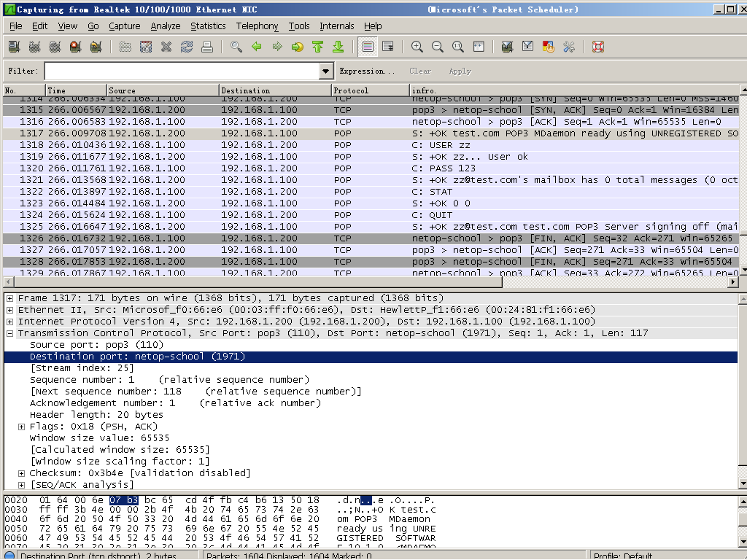Jump to the last packet
This screenshot has height=560, width=747.
(338, 47)
